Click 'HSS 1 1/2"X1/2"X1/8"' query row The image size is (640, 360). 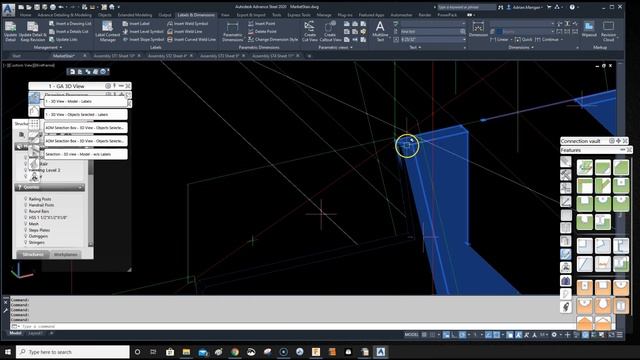pyautogui.click(x=48, y=218)
